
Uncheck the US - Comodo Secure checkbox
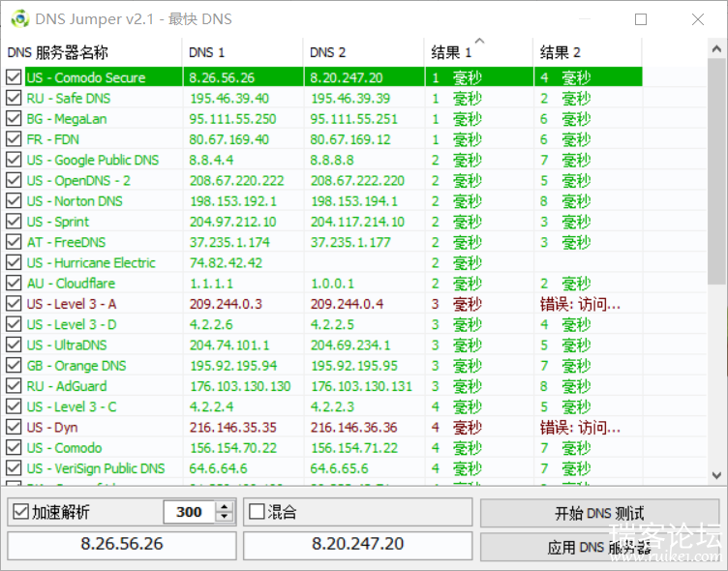tap(14, 77)
